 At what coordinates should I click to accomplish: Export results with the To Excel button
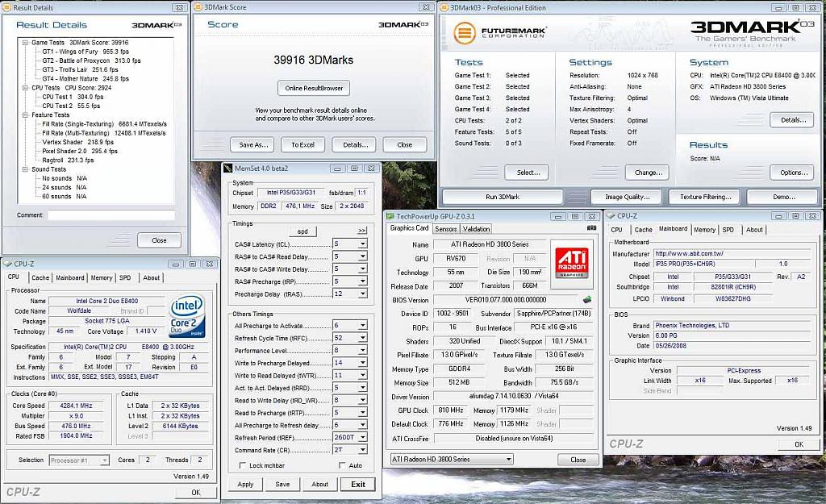click(303, 145)
